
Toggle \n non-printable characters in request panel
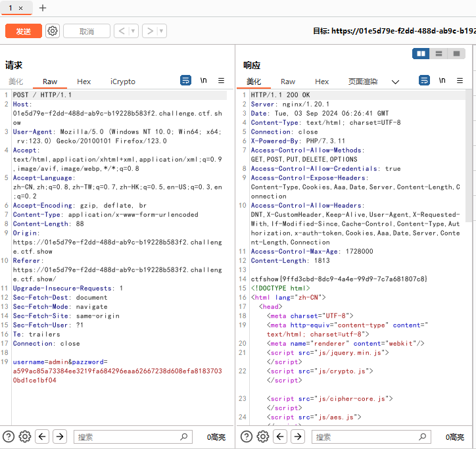coord(203,80)
